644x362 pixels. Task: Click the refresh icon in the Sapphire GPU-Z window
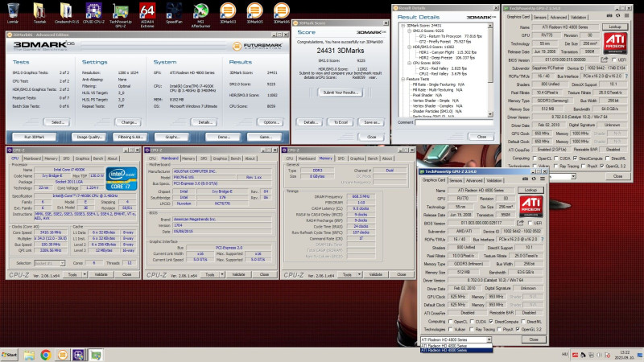(617, 15)
